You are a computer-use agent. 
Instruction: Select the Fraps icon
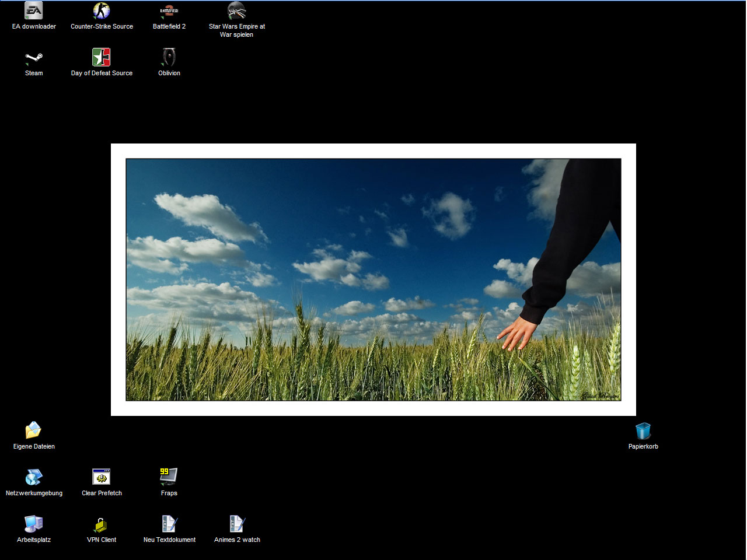click(169, 477)
